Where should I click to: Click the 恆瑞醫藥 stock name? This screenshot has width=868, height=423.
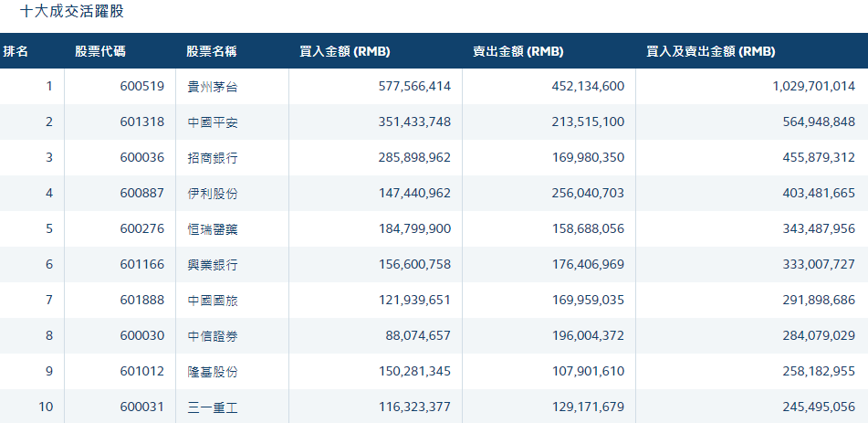(213, 229)
